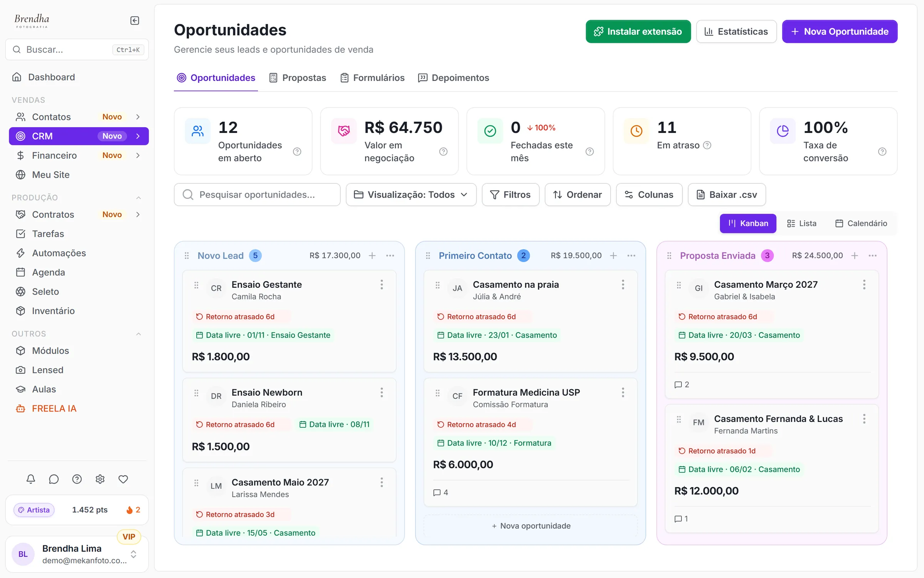Open the Visualização: Todos dropdown
The height and width of the screenshot is (578, 924).
411,195
